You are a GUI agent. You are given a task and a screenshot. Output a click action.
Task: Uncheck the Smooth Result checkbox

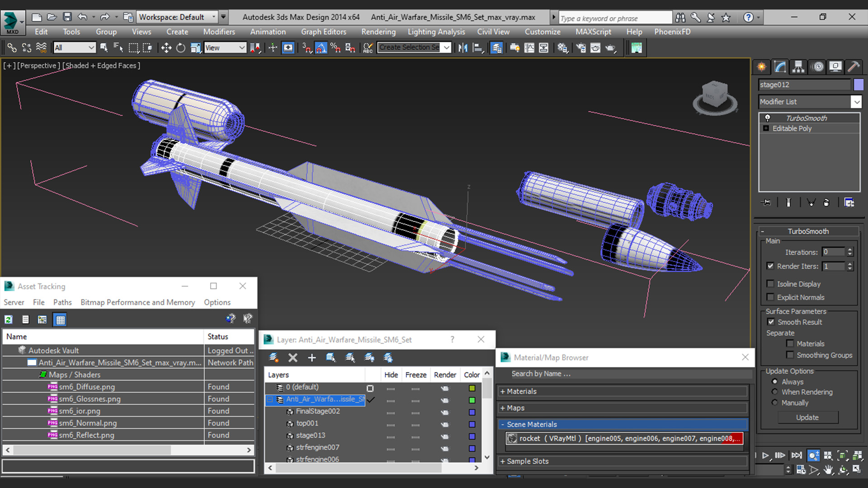[771, 322]
